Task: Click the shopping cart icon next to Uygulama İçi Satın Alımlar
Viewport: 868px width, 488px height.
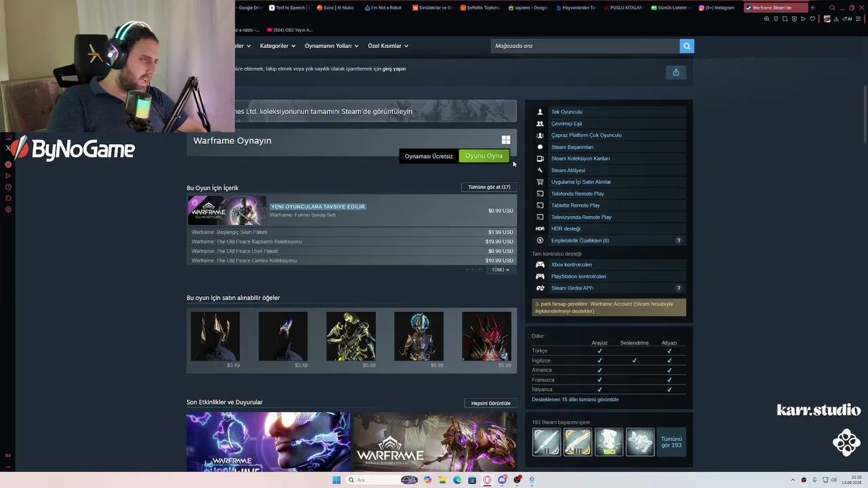Action: pyautogui.click(x=540, y=182)
